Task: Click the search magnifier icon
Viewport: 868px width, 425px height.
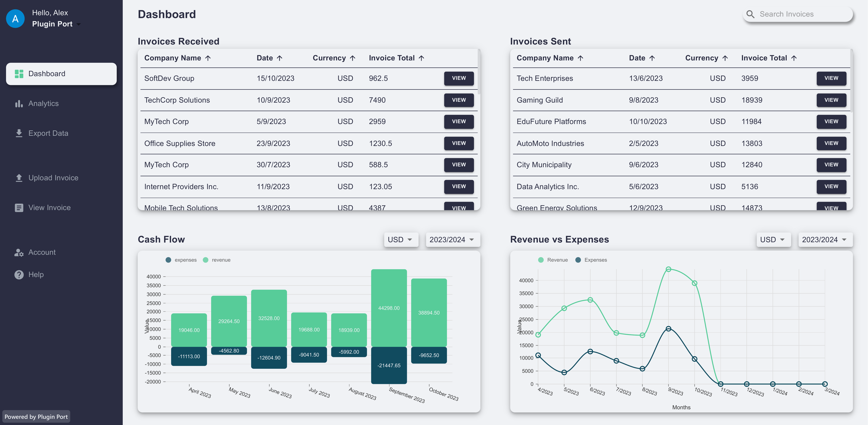Action: click(x=750, y=14)
